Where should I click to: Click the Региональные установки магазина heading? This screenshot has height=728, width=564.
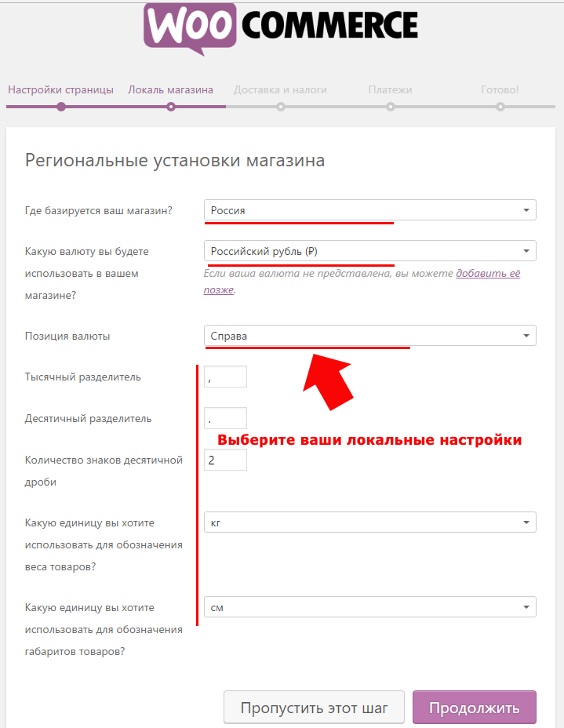click(175, 160)
